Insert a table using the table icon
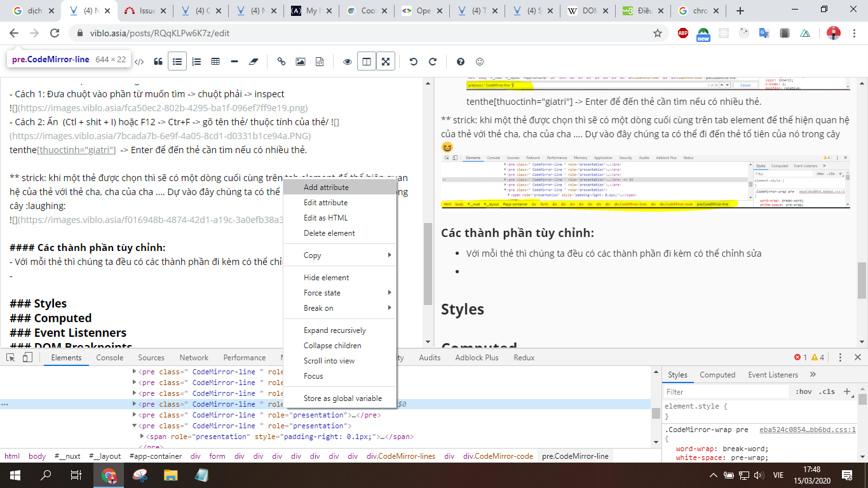868x488 pixels. click(215, 62)
